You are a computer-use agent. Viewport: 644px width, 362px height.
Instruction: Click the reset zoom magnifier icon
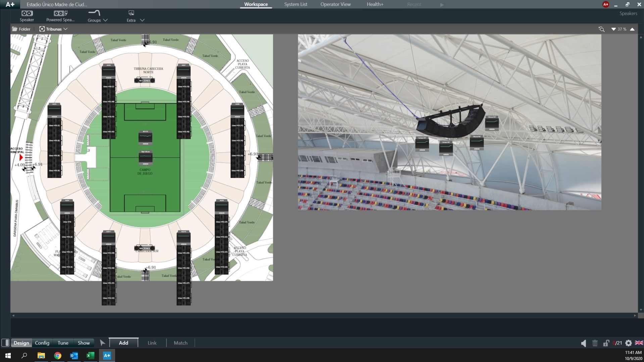tap(601, 29)
